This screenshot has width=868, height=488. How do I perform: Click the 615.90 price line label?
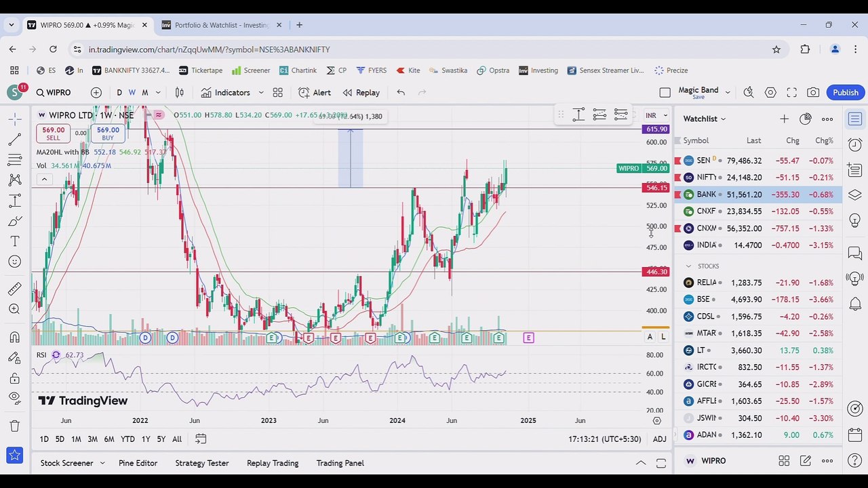coord(656,129)
